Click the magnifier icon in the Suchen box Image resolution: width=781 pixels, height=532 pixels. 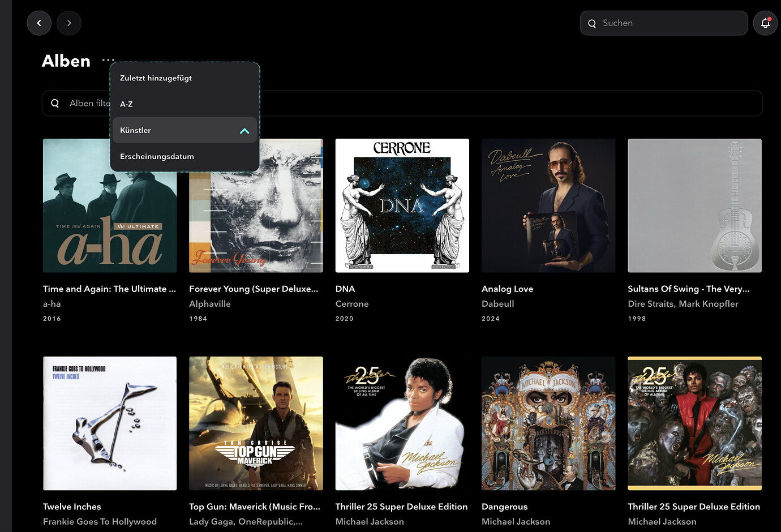592,24
